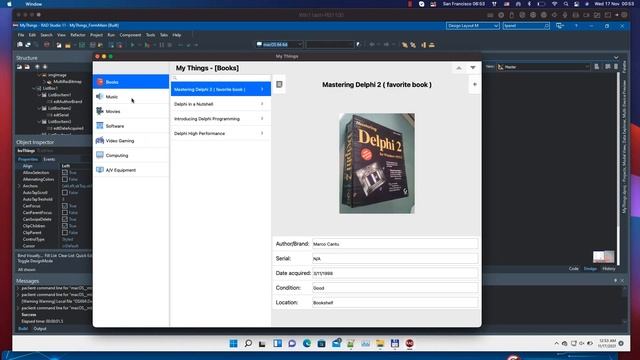Open the Refactor menu
This screenshot has width=640, height=360.
78,35
